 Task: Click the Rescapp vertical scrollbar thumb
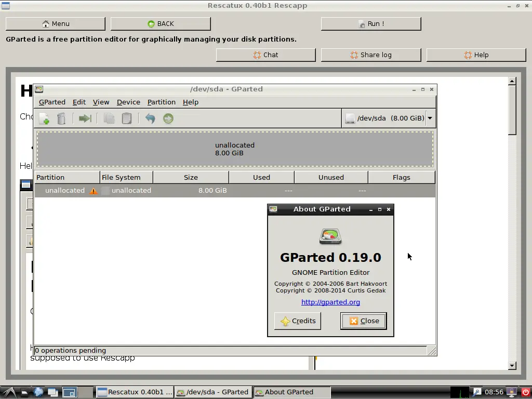pos(512,110)
